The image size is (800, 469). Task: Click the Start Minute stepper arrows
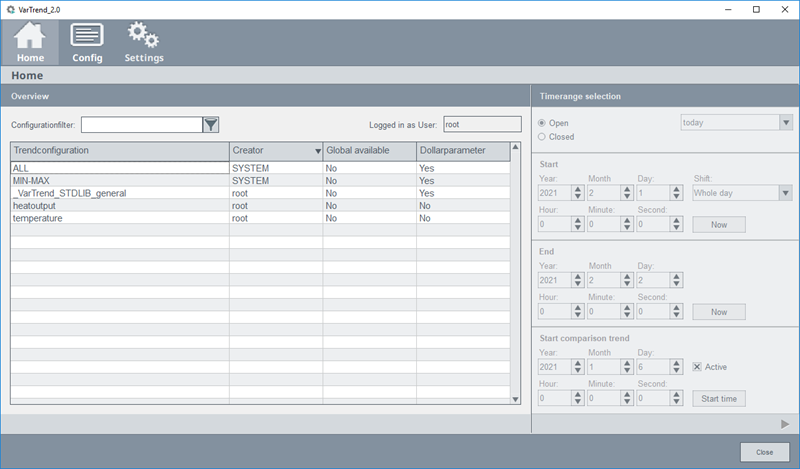pos(627,224)
